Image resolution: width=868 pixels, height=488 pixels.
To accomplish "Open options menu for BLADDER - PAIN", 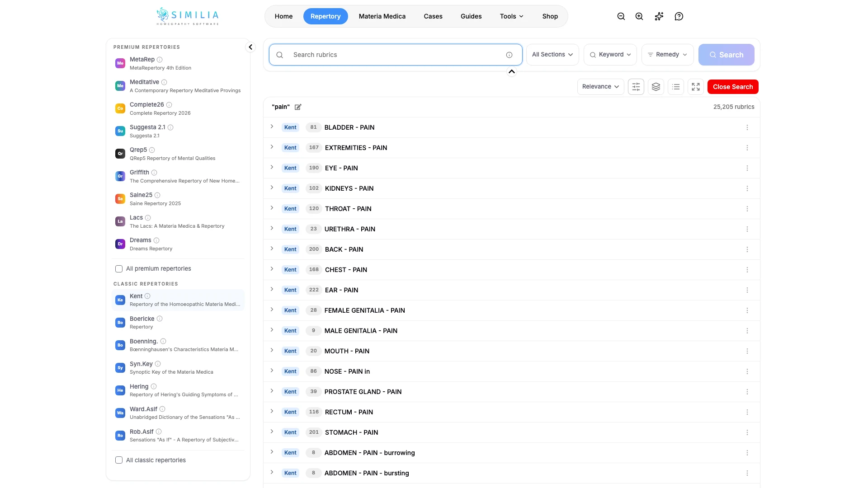I will (x=747, y=127).
